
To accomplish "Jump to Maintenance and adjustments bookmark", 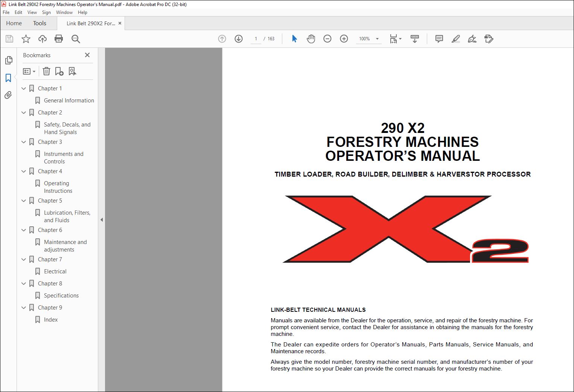I will tap(65, 246).
